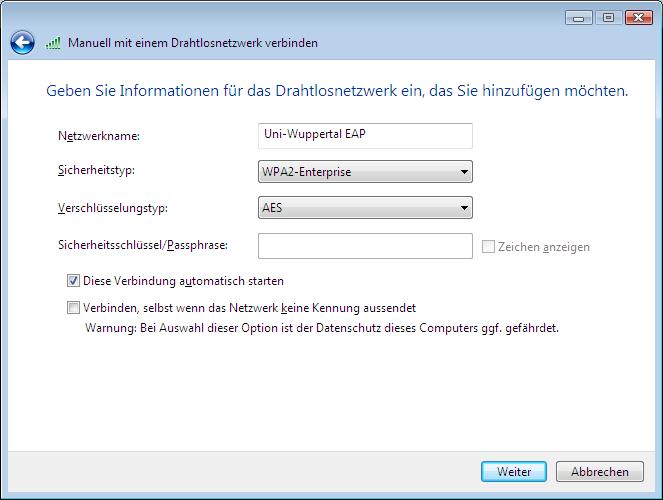
Task: Click the arrow on the WPA2-Enterprise combo box
Action: coord(464,172)
